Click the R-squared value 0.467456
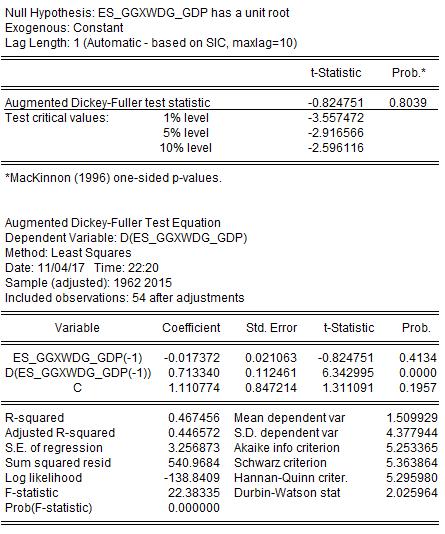The width and height of the screenshot is (445, 534). pos(194,418)
